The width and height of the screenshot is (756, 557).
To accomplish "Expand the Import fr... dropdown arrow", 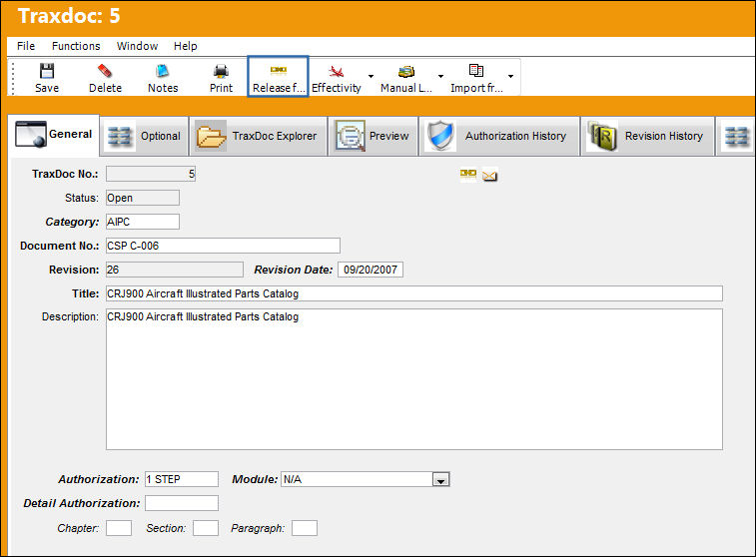I will 510,76.
